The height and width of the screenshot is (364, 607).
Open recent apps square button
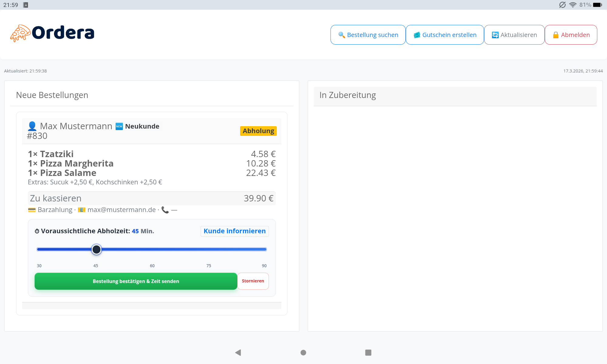point(368,352)
